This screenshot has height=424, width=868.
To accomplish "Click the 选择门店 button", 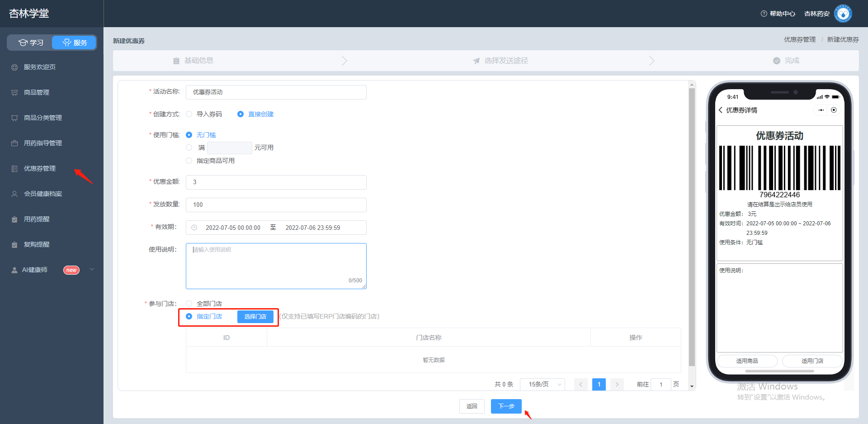I will click(255, 317).
